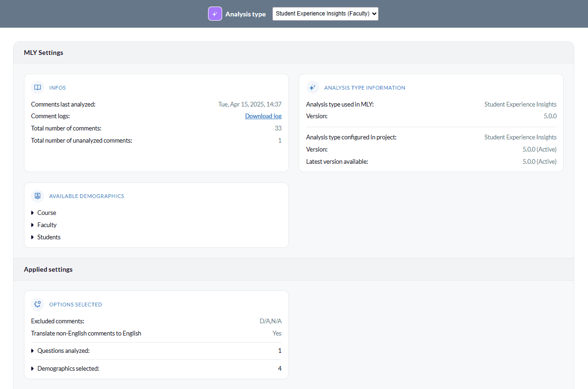Click the Total number of comments label
The image size is (588, 389).
66,128
